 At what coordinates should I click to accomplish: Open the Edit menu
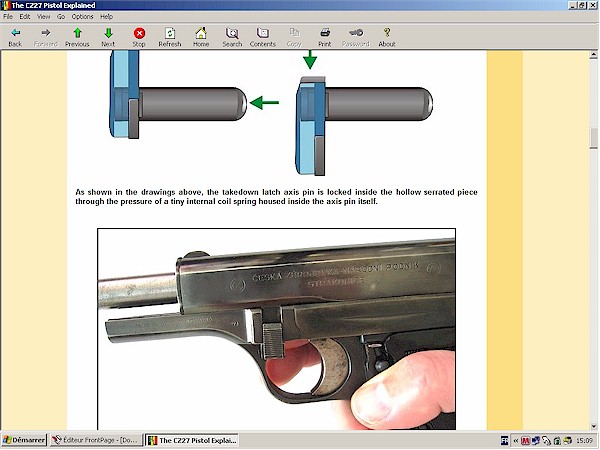tap(25, 16)
